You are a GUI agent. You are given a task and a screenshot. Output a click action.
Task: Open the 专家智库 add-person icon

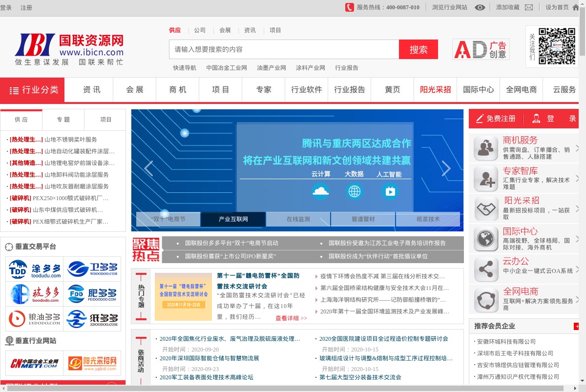[x=486, y=179]
